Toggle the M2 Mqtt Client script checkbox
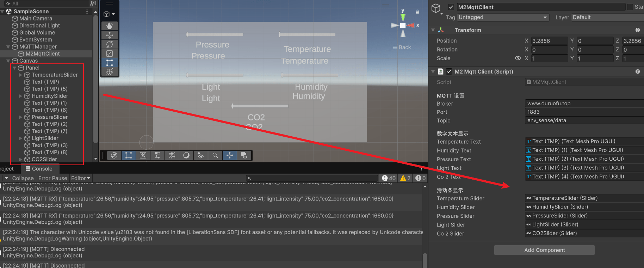644x268 pixels. [449, 71]
